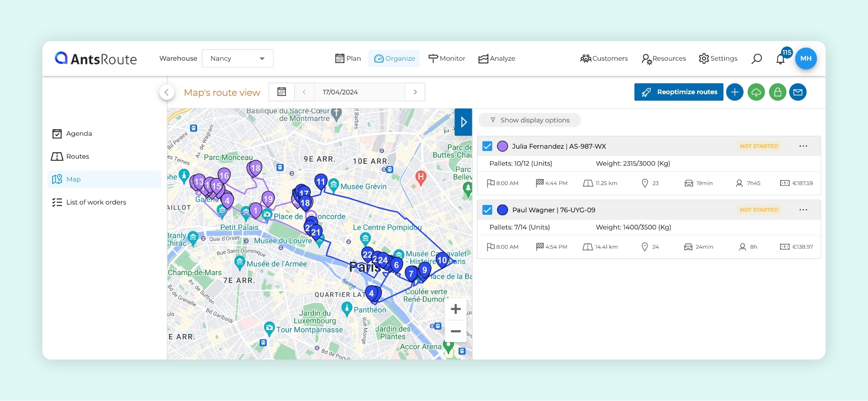Click the blue envelope mail icon
The image size is (868, 401).
pyautogui.click(x=798, y=92)
